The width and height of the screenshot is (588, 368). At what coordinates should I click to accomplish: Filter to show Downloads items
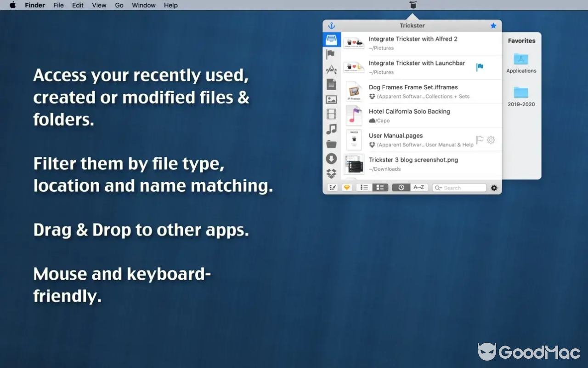click(x=332, y=158)
